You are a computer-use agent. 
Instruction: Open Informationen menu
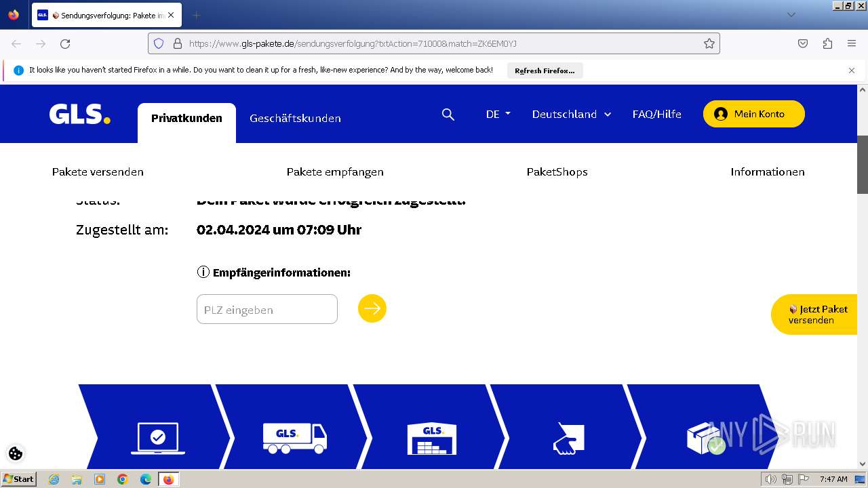coord(768,171)
